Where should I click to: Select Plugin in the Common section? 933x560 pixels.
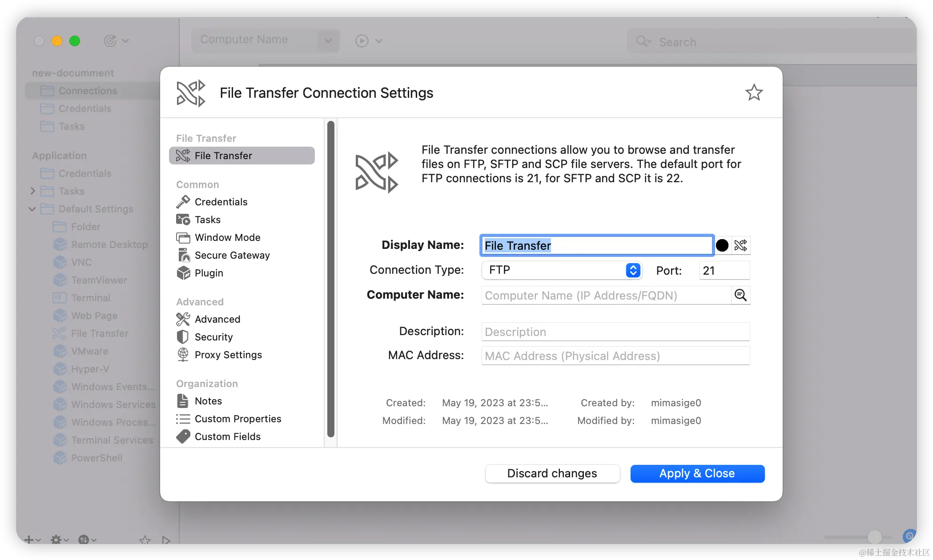click(x=208, y=273)
